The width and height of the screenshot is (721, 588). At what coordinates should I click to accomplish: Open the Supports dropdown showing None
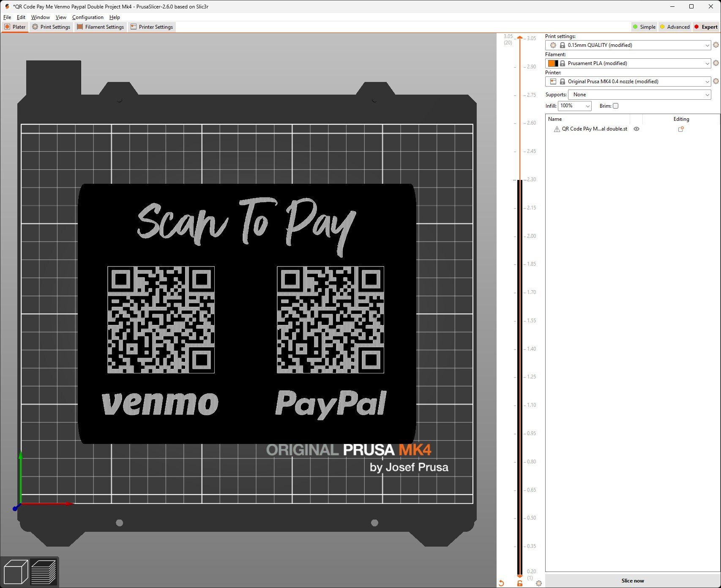639,95
